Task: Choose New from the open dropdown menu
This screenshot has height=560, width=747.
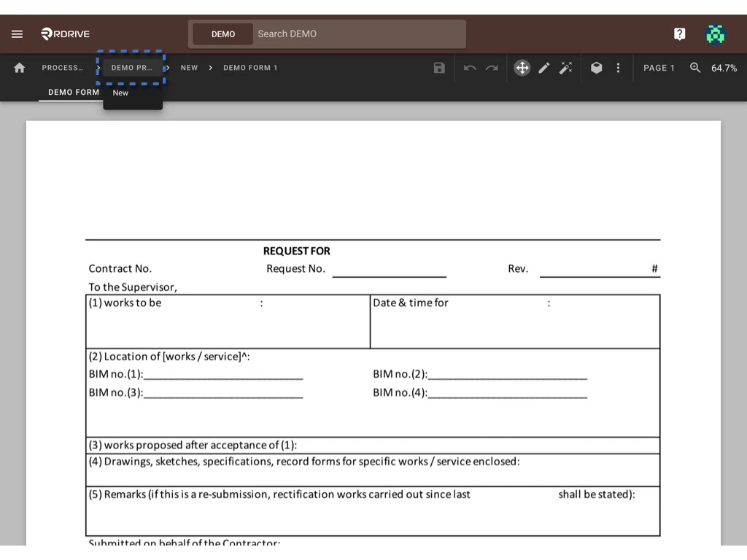Action: (120, 93)
